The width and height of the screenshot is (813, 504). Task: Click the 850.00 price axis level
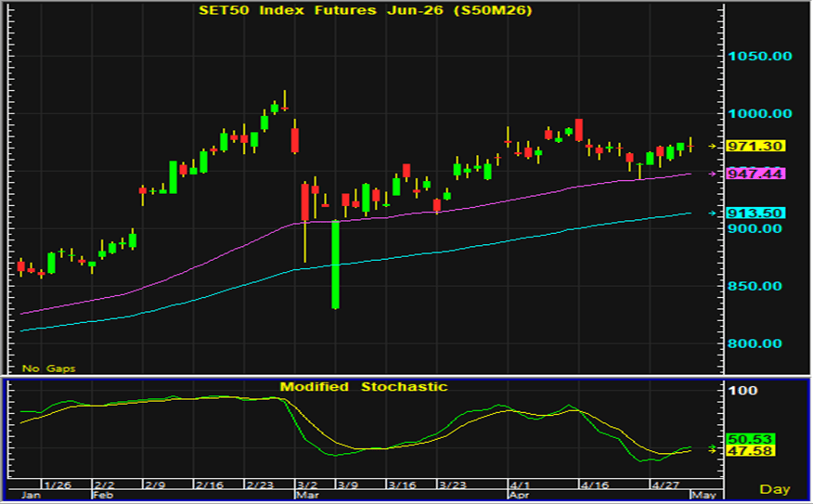(x=755, y=286)
